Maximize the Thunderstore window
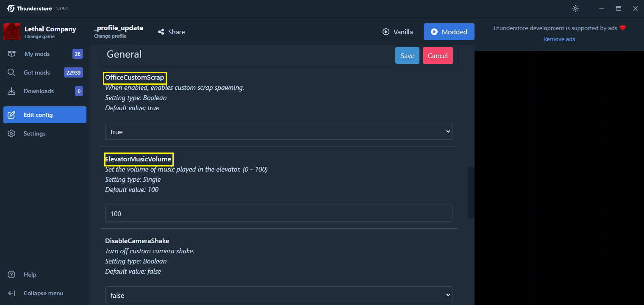This screenshot has width=644, height=305. [x=619, y=8]
